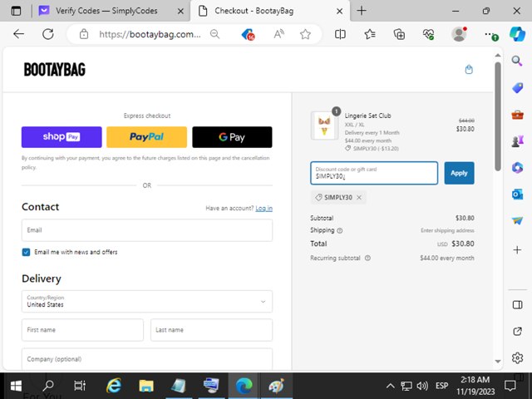Reload the checkout page
Image resolution: width=532 pixels, height=399 pixels.
pyautogui.click(x=48, y=34)
